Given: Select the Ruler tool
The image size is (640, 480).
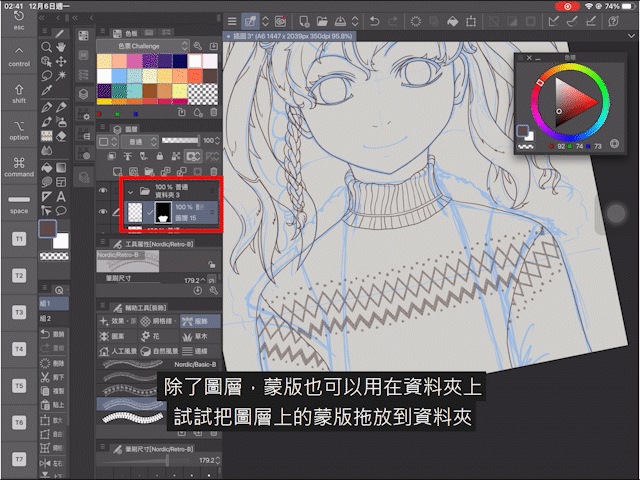Looking at the screenshot, I should [x=47, y=197].
